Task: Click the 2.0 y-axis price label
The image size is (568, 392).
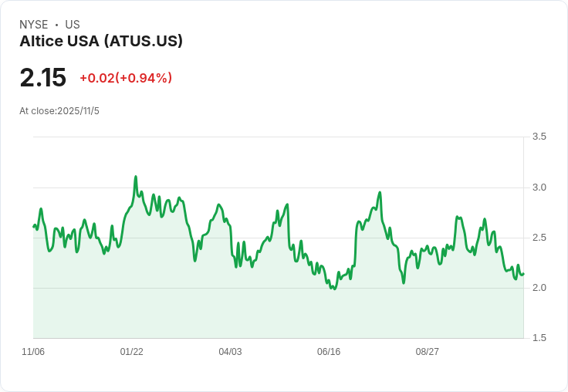Action: point(539,288)
